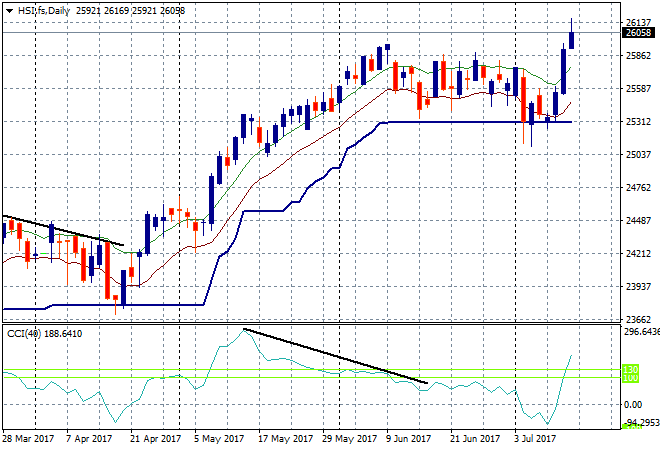Click the green 130 level marker
The height and width of the screenshot is (450, 660).
pyautogui.click(x=632, y=369)
